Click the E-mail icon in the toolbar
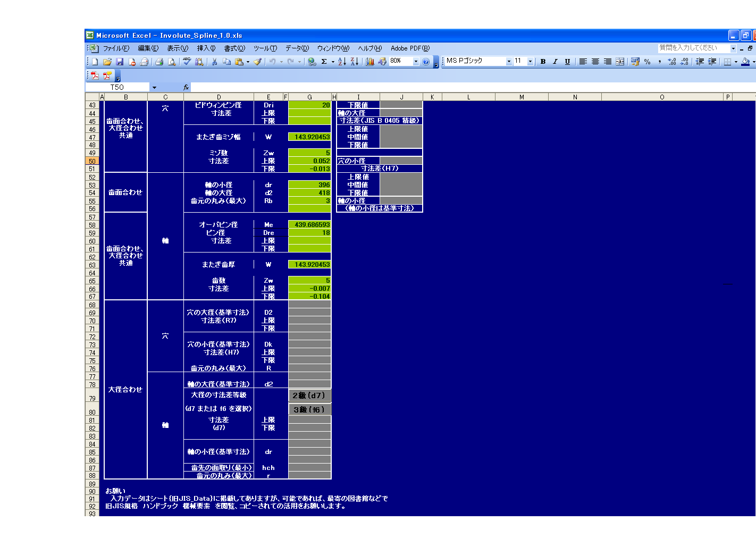The image size is (756, 555). point(144,62)
